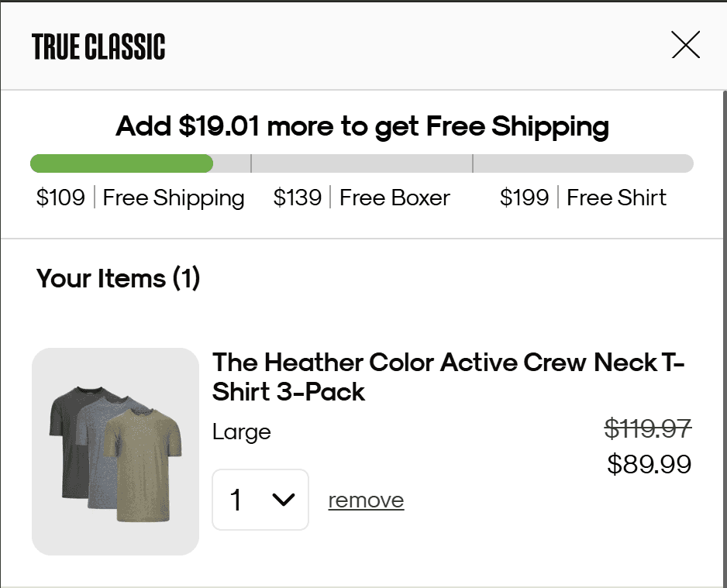Click the Free Shipping reward text
This screenshot has width=727, height=588.
click(x=173, y=198)
